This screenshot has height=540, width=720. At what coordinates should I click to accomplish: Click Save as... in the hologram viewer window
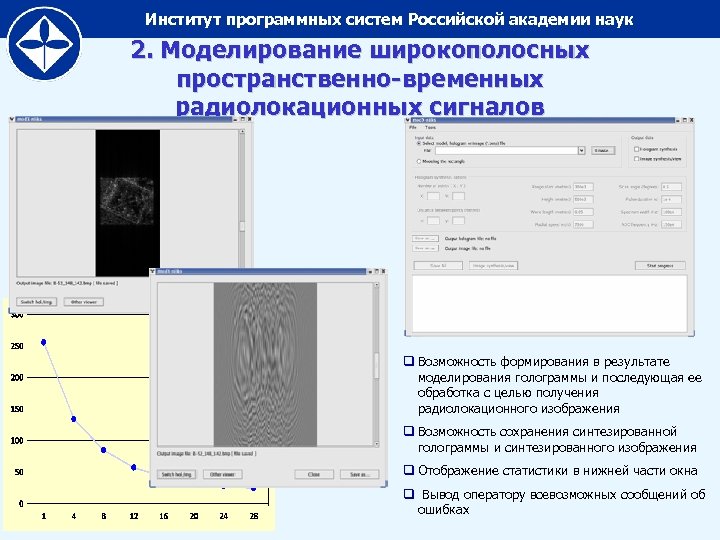[360, 474]
